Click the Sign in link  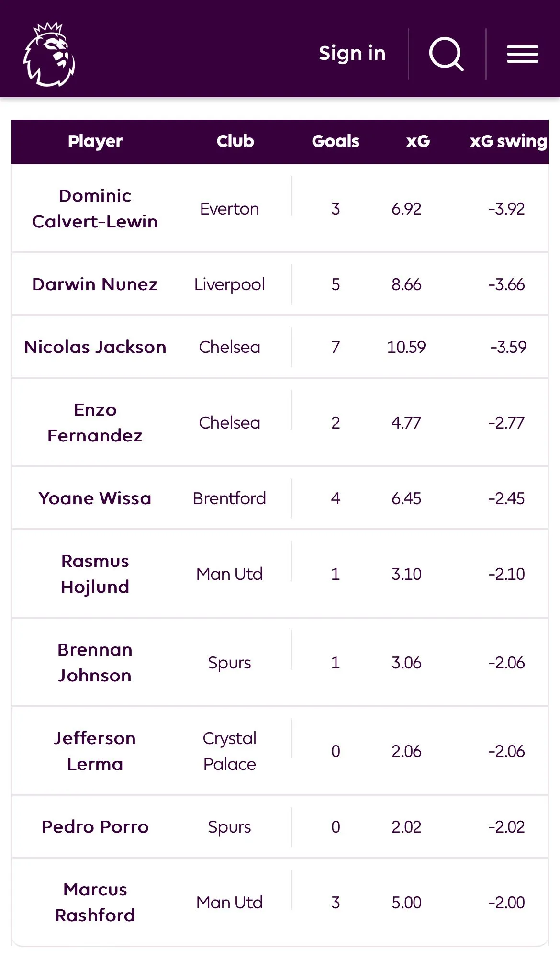(x=352, y=53)
